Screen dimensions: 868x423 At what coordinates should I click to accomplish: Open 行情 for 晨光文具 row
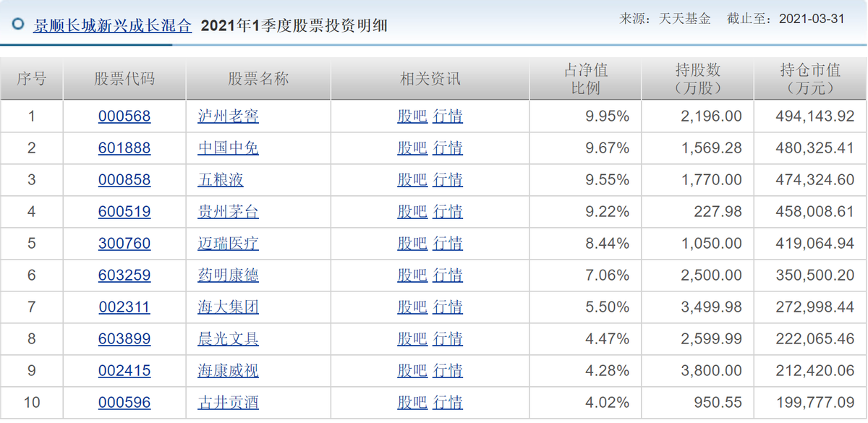[x=448, y=339]
